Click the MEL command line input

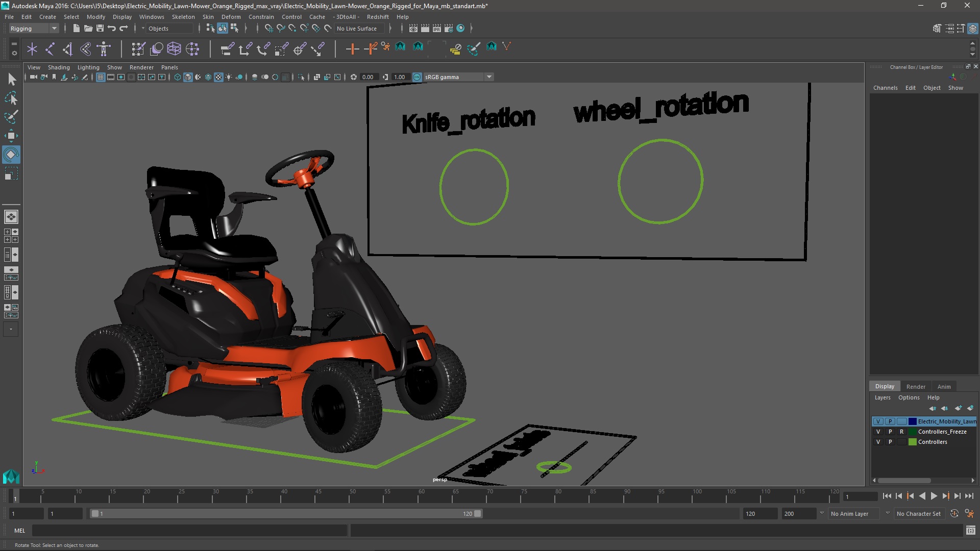[x=190, y=531]
